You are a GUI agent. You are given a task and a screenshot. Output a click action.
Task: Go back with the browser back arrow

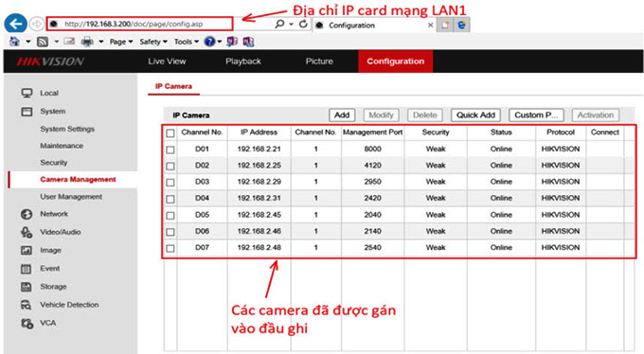point(15,24)
